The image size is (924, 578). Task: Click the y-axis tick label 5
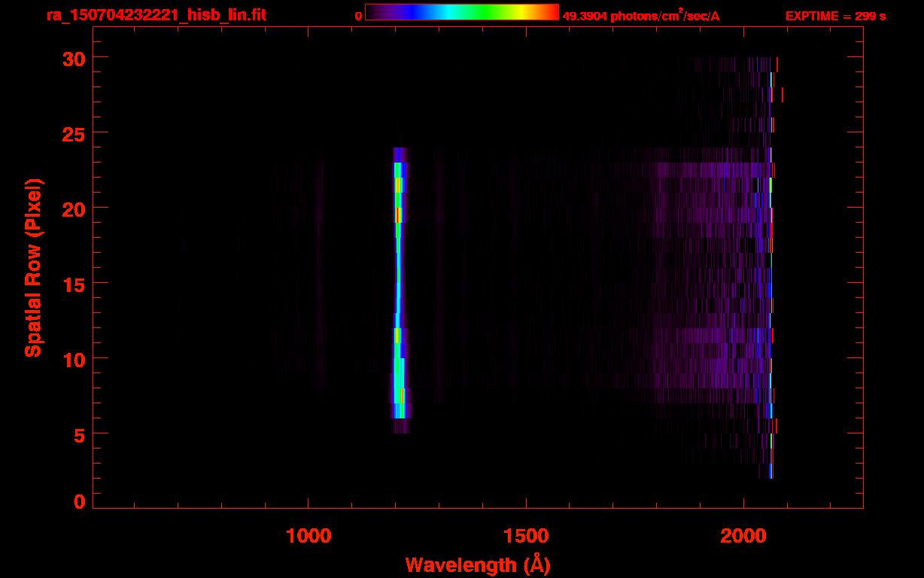point(79,434)
